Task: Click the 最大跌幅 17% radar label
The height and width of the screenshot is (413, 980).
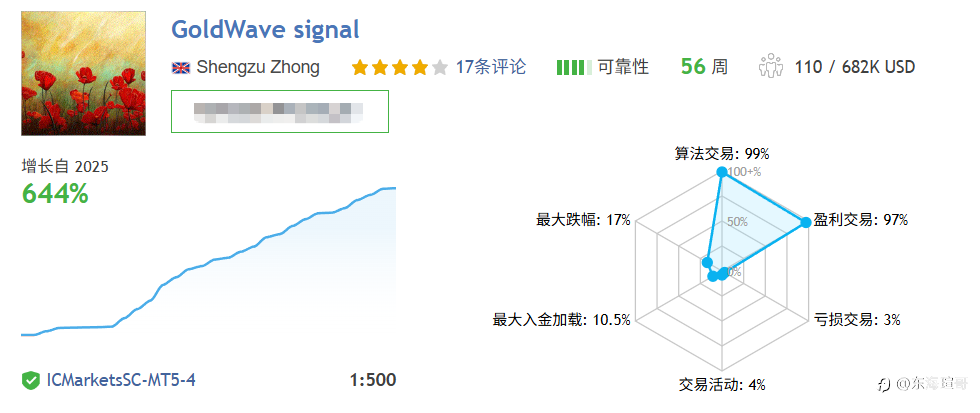Action: pos(583,221)
